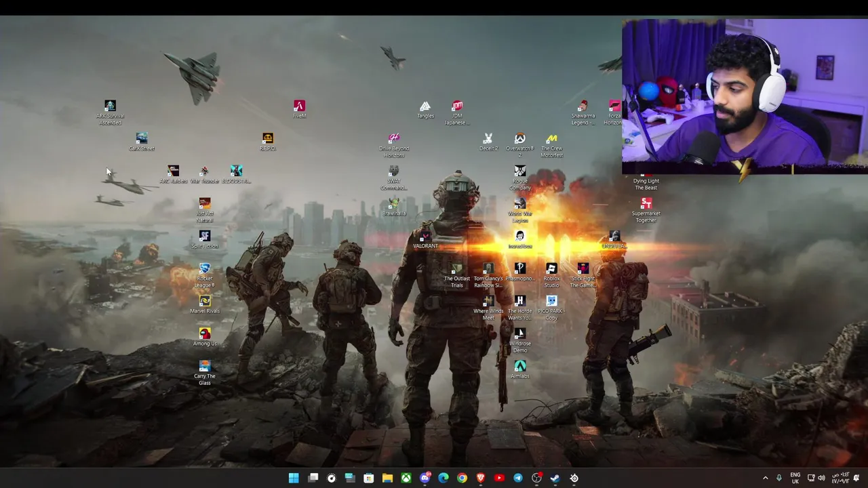Select the Rocket League shortcut

pyautogui.click(x=205, y=275)
